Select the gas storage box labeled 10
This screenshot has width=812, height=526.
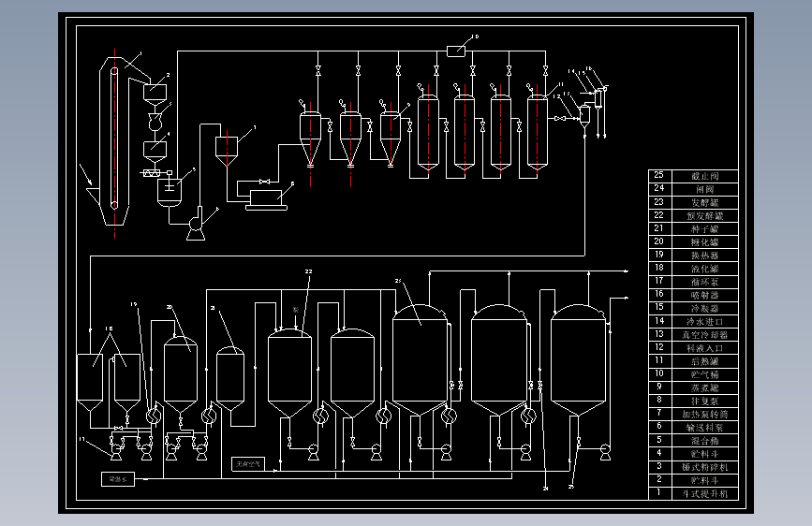coord(456,51)
